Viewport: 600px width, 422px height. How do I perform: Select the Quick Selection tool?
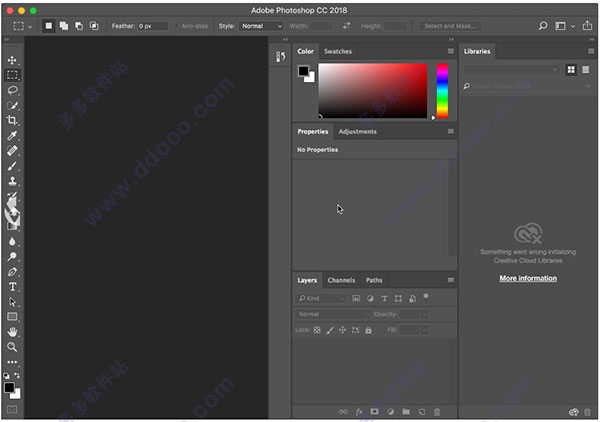point(12,105)
